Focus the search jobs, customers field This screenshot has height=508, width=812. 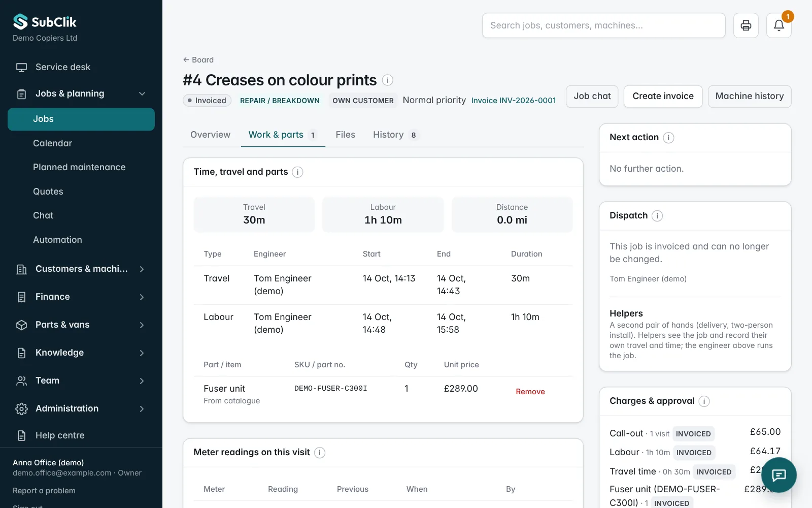(604, 25)
